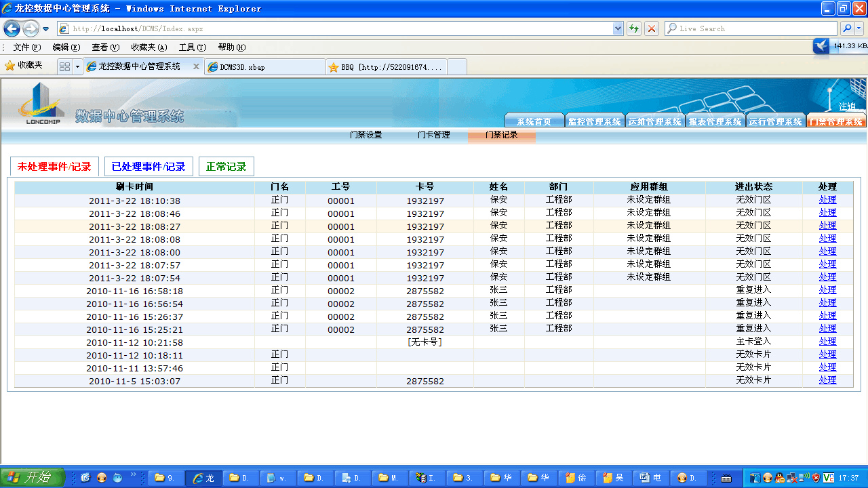Click 处理 link for 2011-3-22 18:07:54 record

pos(827,277)
